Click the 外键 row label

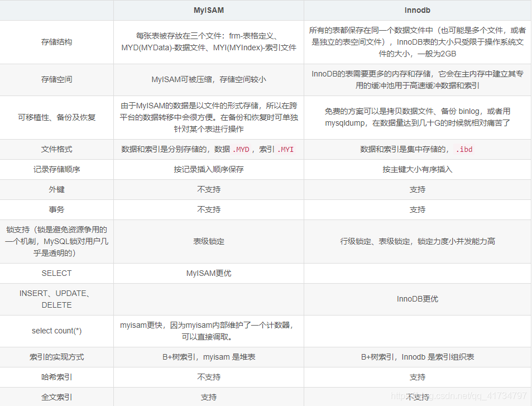point(56,189)
